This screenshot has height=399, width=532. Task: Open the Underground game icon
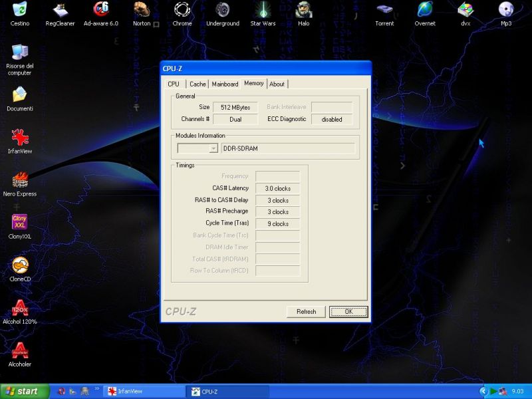[x=223, y=13]
